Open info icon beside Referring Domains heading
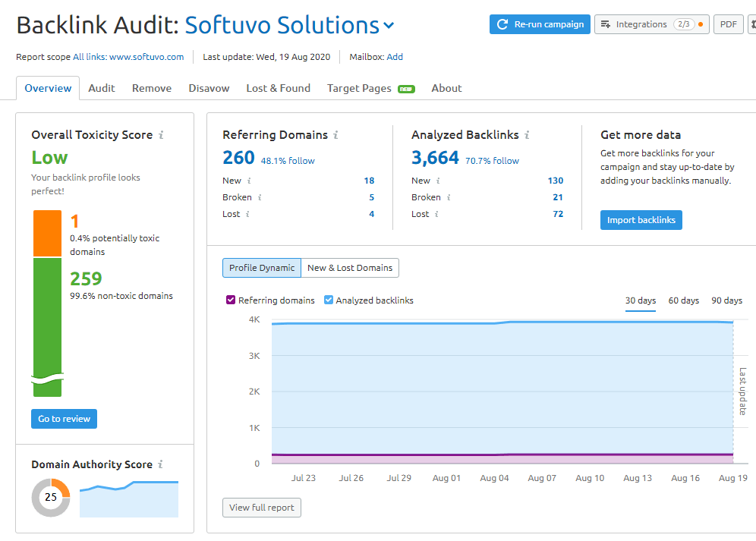 pyautogui.click(x=335, y=135)
